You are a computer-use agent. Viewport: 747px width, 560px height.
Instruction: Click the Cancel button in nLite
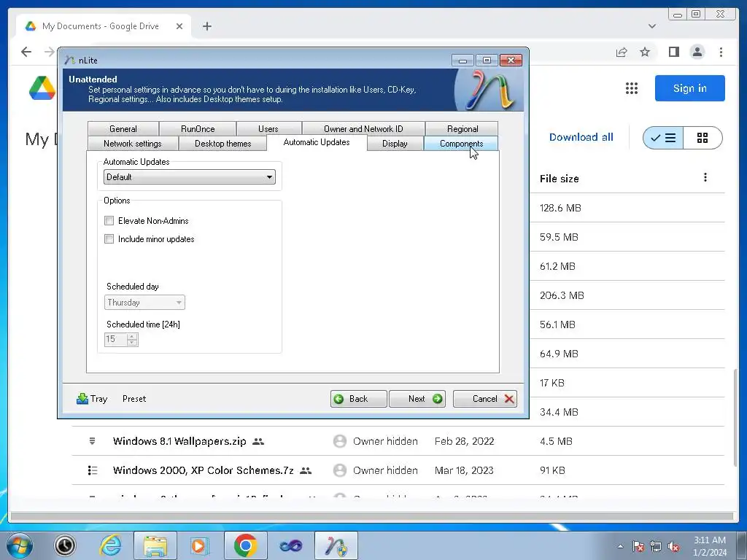(485, 399)
